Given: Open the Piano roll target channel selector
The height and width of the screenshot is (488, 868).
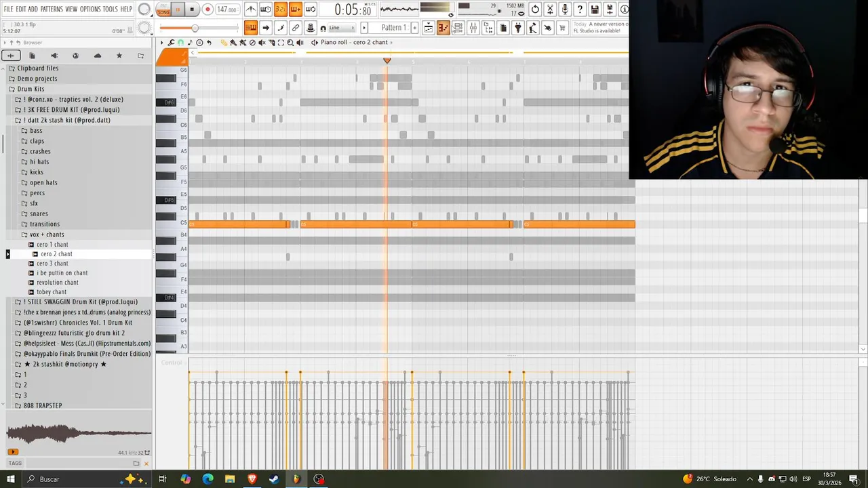Looking at the screenshot, I should (353, 42).
